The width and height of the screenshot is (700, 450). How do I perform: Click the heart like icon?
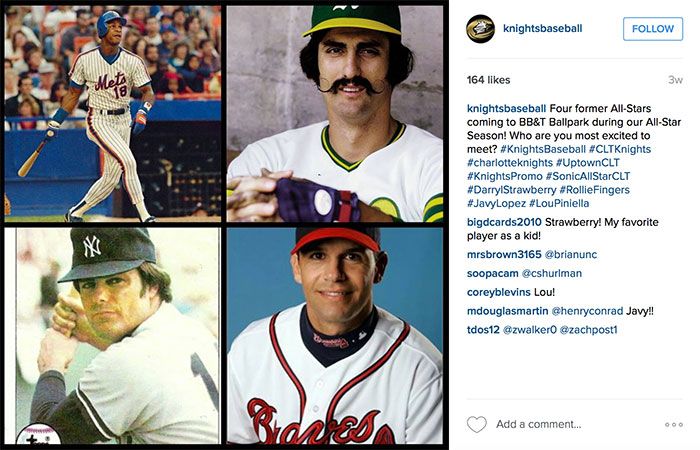pos(476,424)
